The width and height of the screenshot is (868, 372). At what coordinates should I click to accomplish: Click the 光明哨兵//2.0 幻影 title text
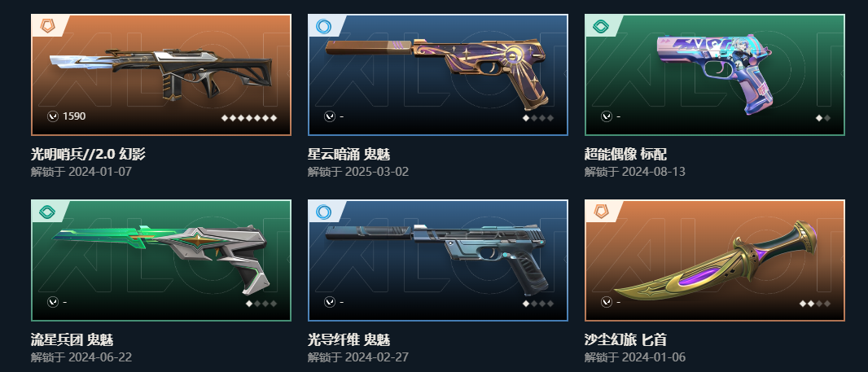(88, 154)
